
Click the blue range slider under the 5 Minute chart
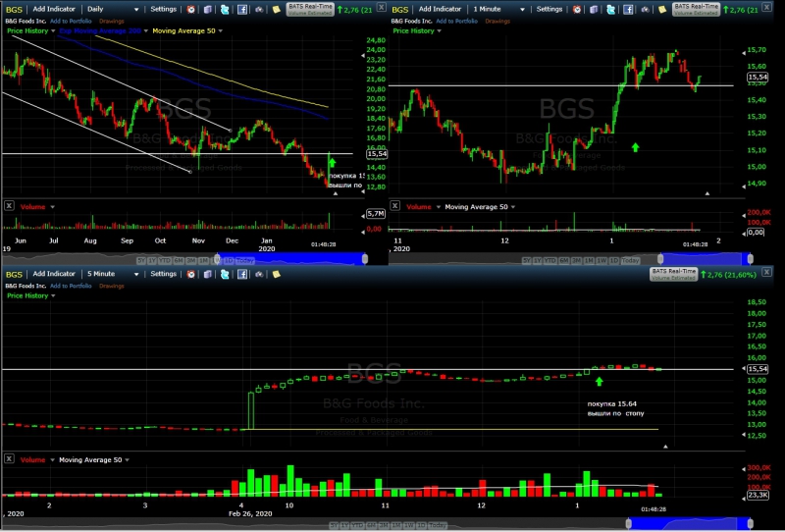click(x=690, y=523)
